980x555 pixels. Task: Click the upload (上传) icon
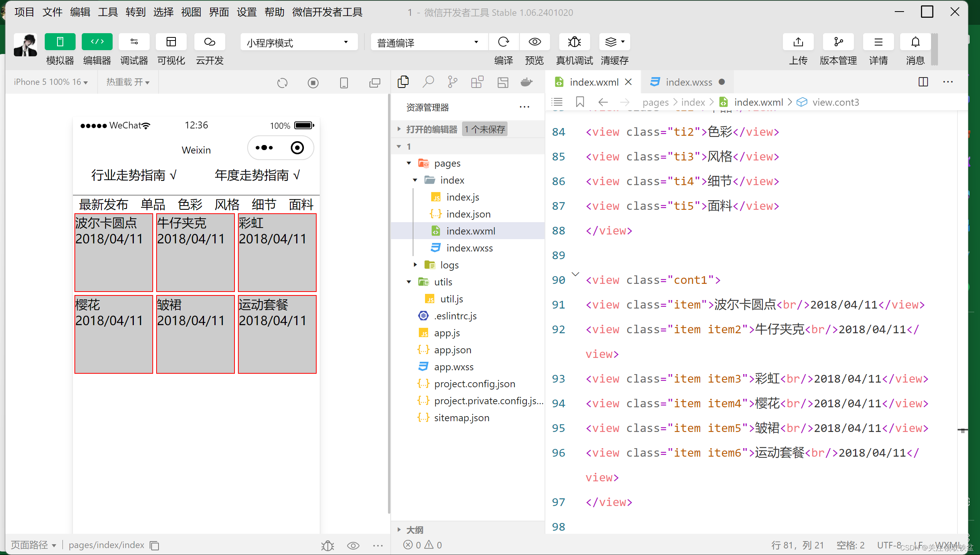tap(798, 42)
